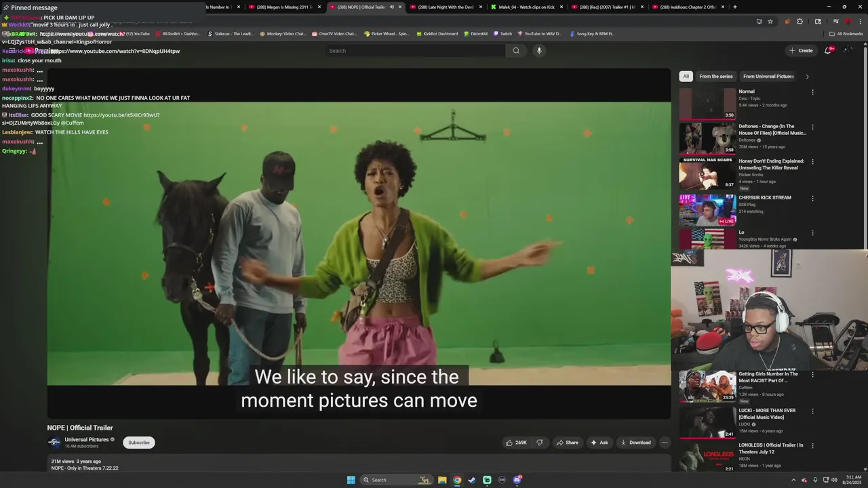Click Universal Pictures channel avatar
The height and width of the screenshot is (488, 868).
click(x=54, y=443)
